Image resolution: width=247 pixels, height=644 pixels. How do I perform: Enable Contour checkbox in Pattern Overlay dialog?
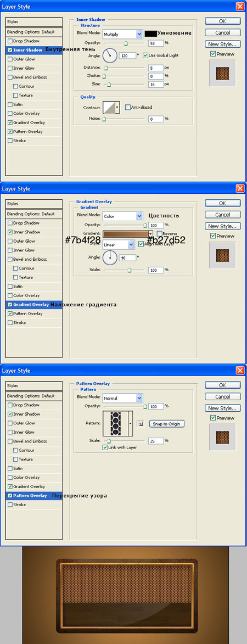point(15,451)
